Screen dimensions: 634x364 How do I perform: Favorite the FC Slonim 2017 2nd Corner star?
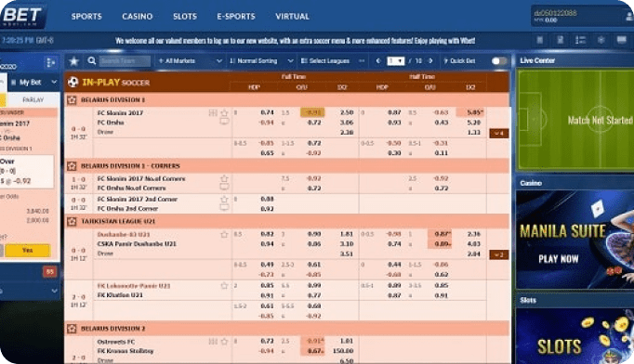coord(224,199)
